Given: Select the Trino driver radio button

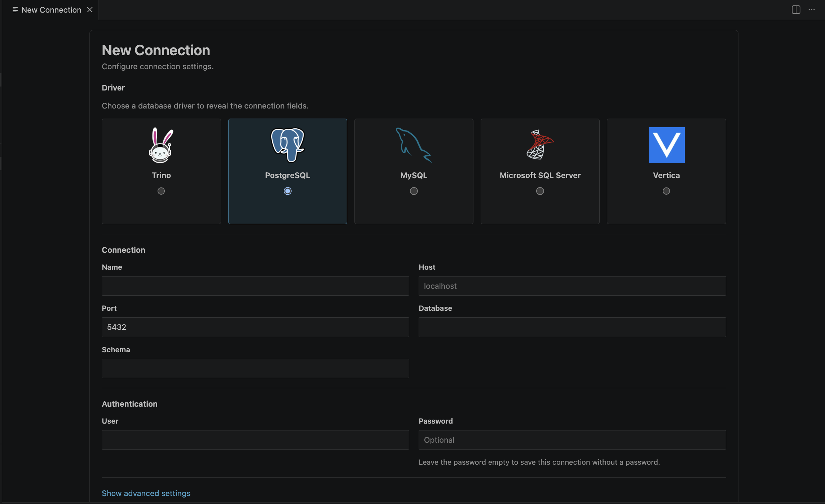Looking at the screenshot, I should (161, 191).
